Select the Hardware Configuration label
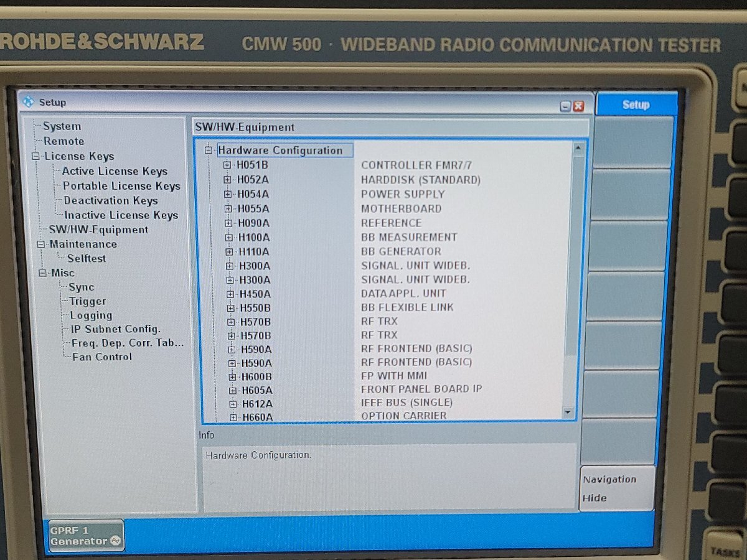Viewport: 747px width, 560px height. pos(280,150)
